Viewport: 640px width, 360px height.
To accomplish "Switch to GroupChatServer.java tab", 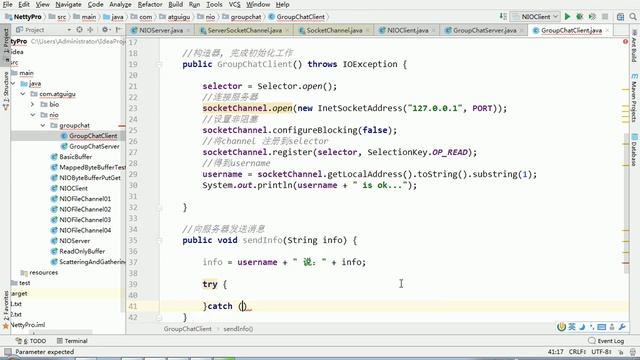I will [484, 30].
